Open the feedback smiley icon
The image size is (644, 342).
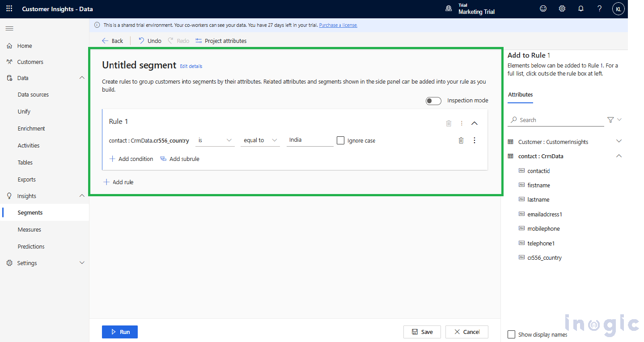543,9
